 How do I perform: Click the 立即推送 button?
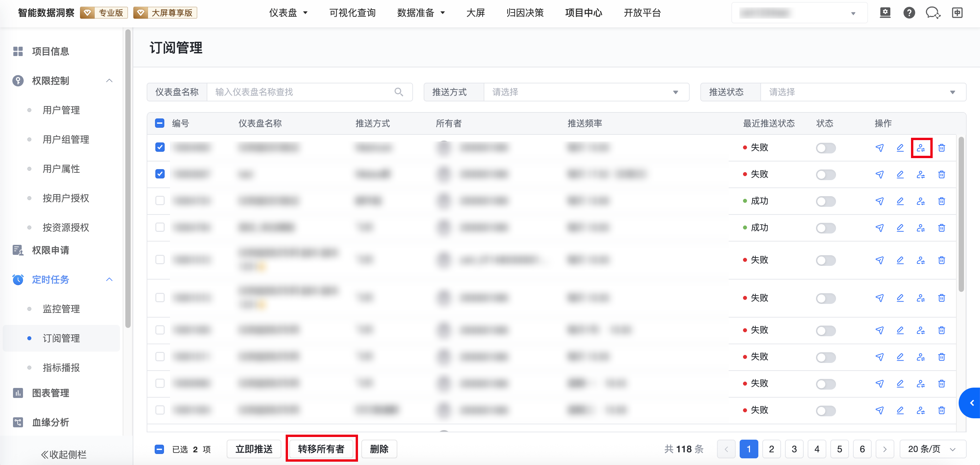click(254, 449)
